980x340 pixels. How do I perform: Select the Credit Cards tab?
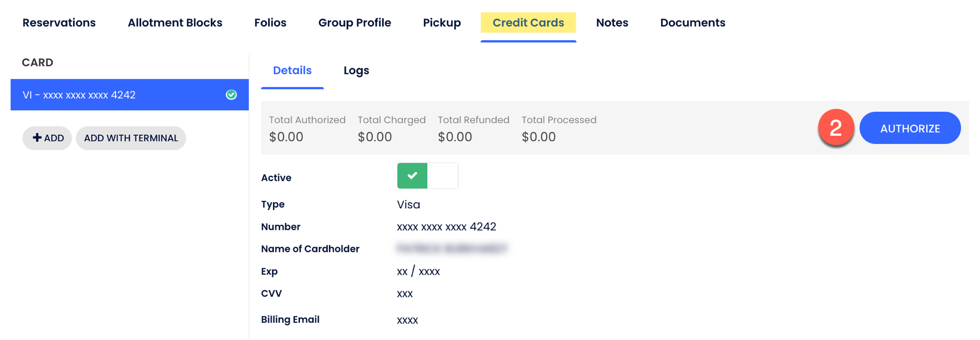[x=528, y=23]
